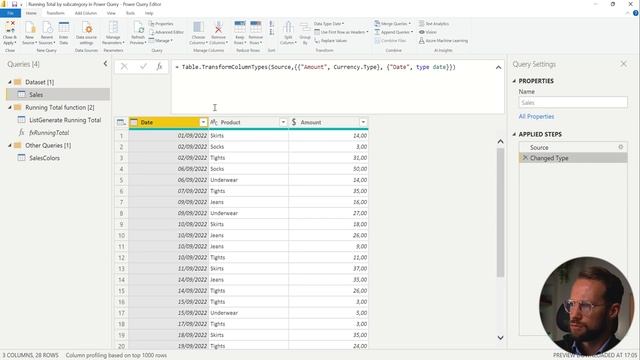
Task: Click the Close & Apply icon
Action: [10, 28]
